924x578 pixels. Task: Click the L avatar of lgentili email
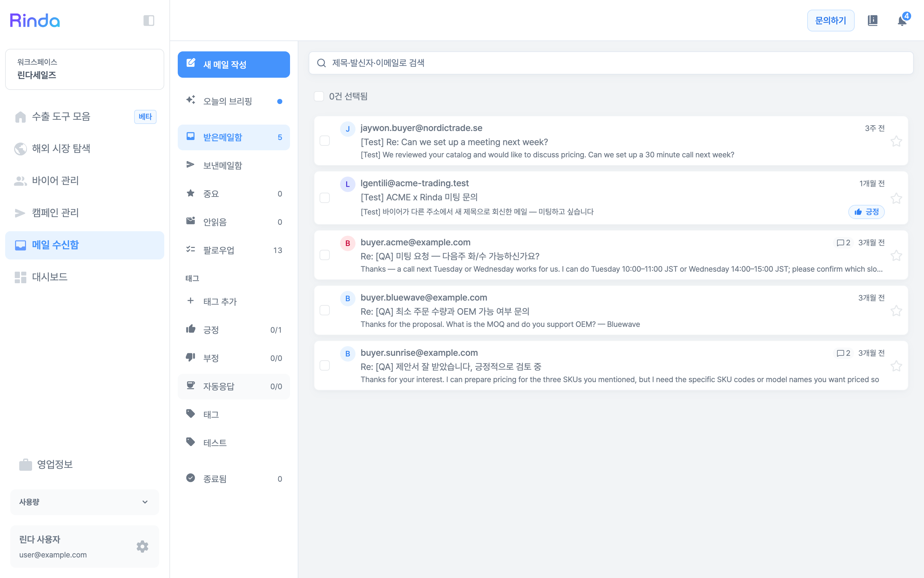tap(347, 184)
